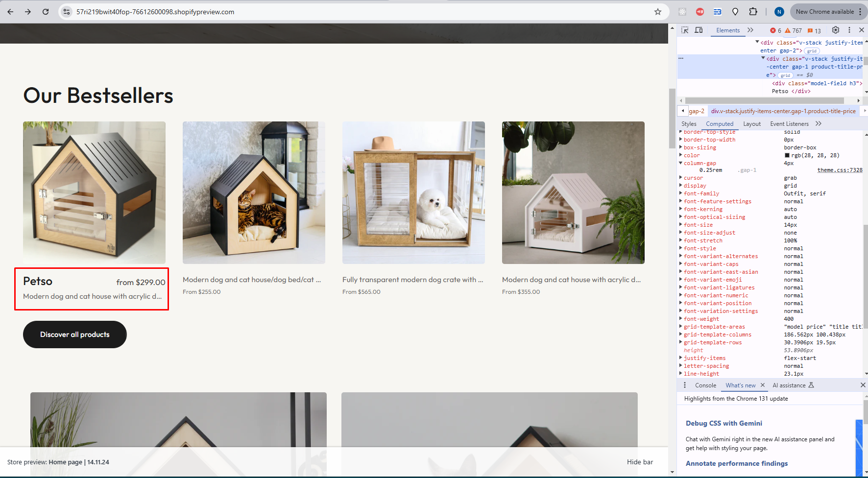Open the issues count showing 13

pos(814,30)
